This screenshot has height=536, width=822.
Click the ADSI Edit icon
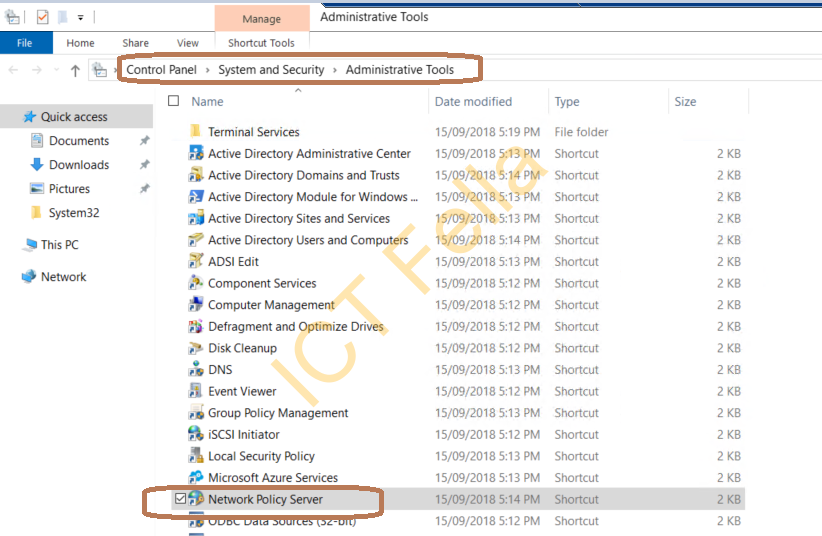tap(196, 262)
